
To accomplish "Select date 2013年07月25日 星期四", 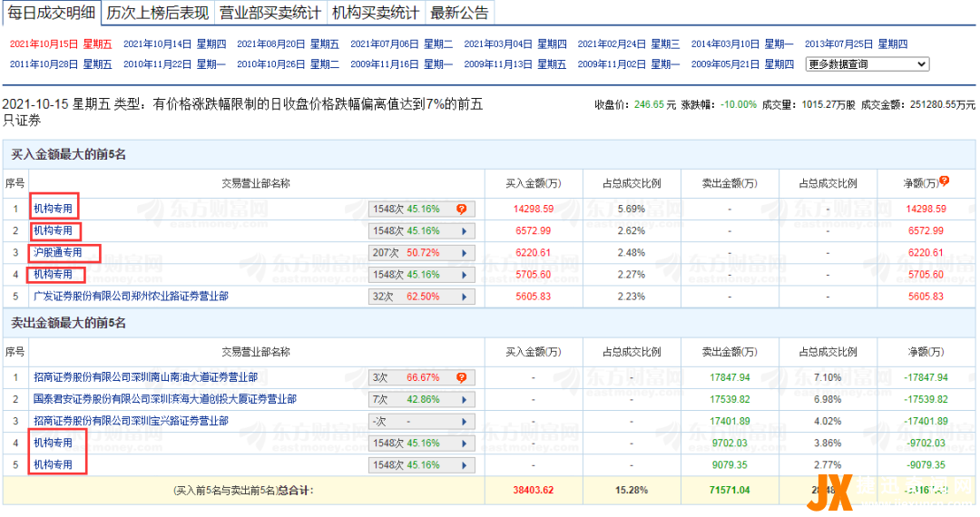I will pyautogui.click(x=857, y=44).
